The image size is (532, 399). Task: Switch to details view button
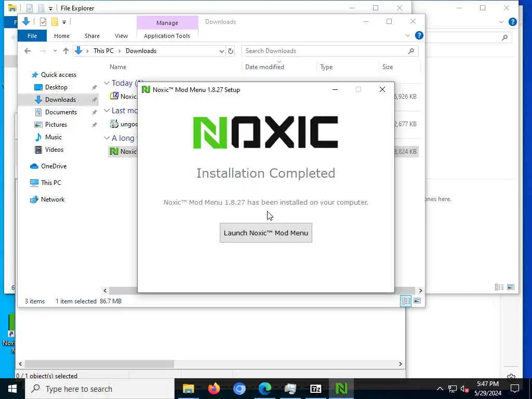click(x=406, y=301)
